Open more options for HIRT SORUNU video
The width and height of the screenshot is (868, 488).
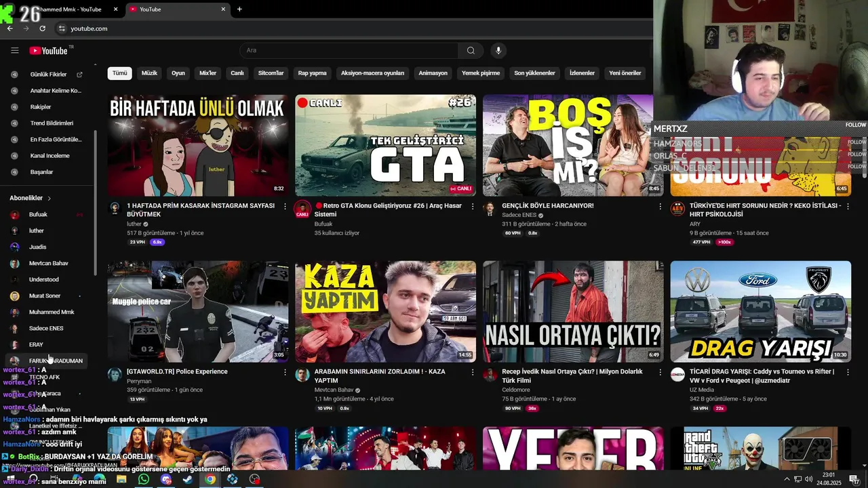click(x=848, y=206)
